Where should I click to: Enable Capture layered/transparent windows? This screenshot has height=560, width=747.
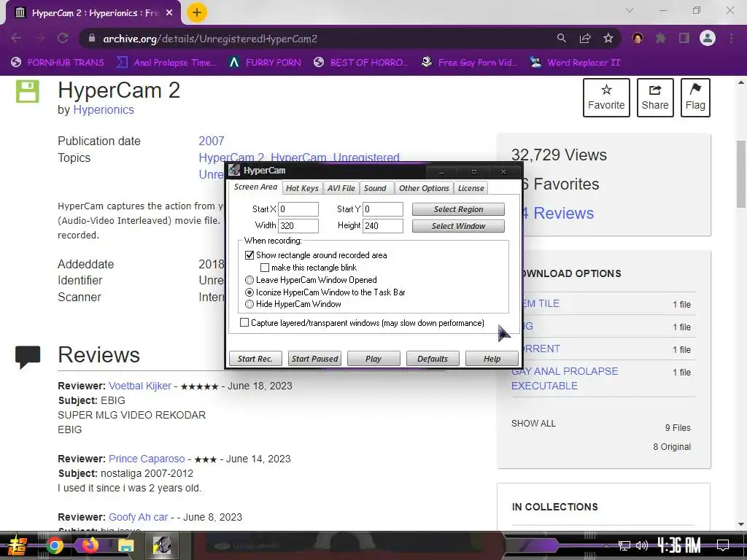[244, 323]
